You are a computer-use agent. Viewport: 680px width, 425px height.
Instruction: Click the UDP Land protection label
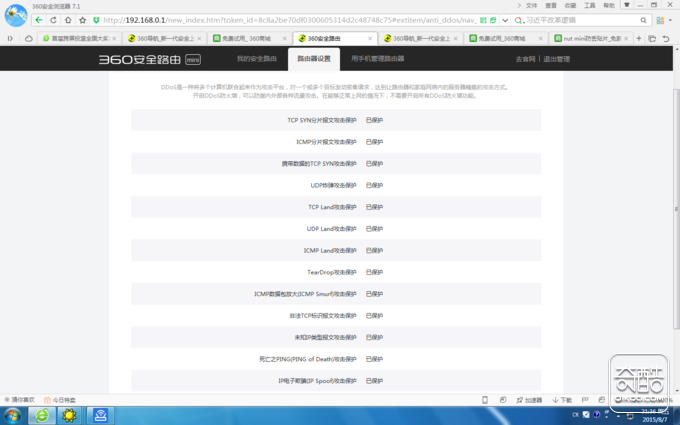(x=331, y=229)
